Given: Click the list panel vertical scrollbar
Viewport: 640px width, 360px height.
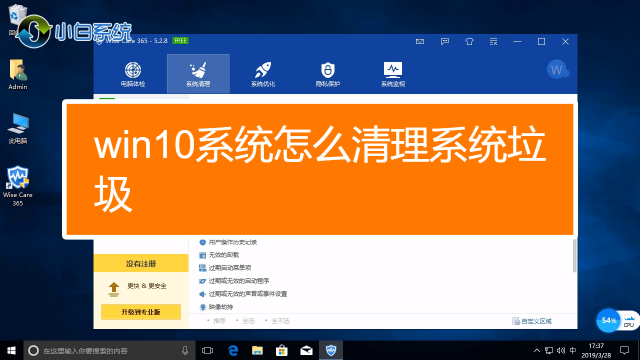Looking at the screenshot, I should 575,256.
